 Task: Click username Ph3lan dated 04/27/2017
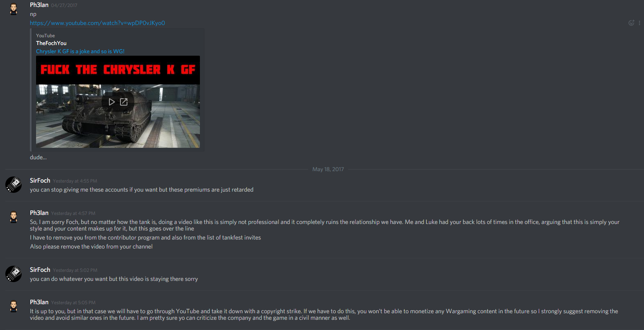[x=39, y=5]
